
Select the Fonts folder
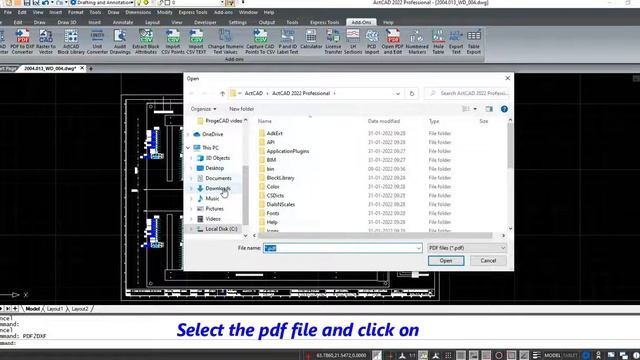[273, 213]
